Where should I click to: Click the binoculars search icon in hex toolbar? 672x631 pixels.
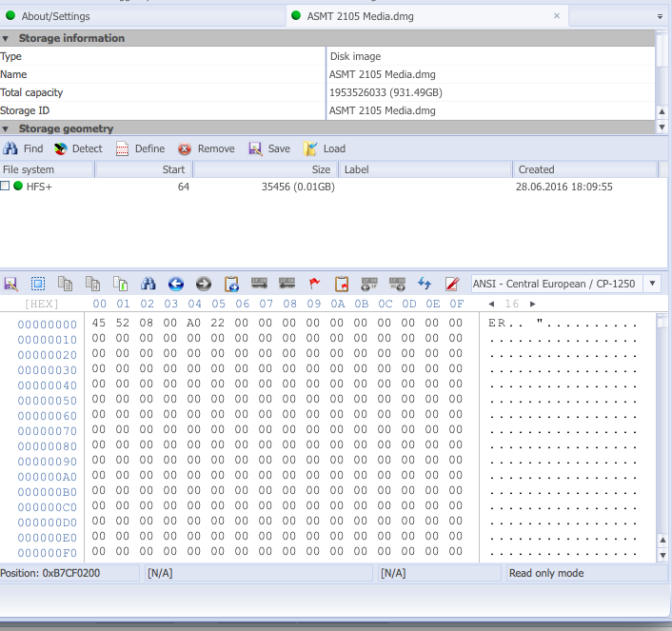click(x=148, y=284)
